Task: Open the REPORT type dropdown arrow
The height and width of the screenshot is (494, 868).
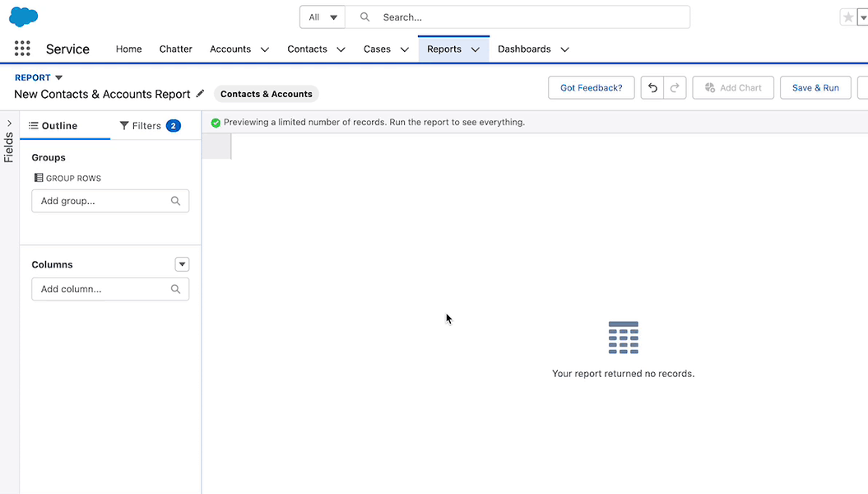Action: tap(58, 78)
